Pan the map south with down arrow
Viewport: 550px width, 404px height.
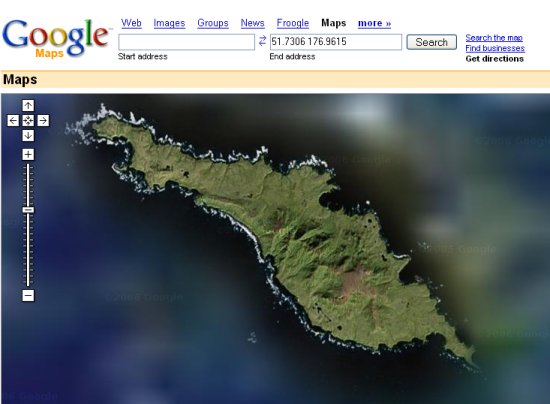pyautogui.click(x=28, y=136)
